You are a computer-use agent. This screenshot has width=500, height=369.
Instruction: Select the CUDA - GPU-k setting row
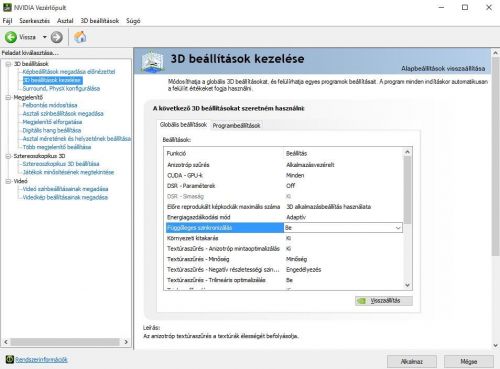284,175
